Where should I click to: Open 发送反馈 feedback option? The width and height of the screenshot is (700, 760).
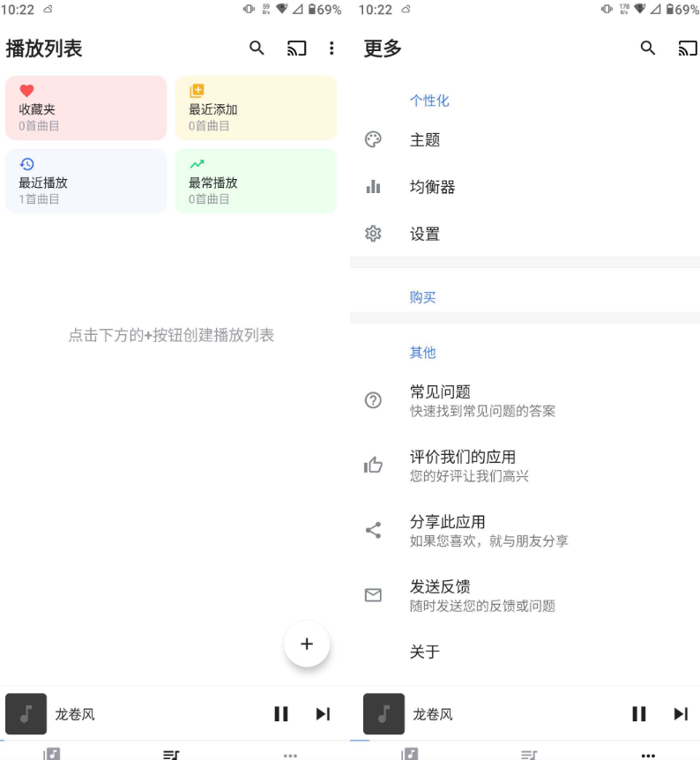440,595
